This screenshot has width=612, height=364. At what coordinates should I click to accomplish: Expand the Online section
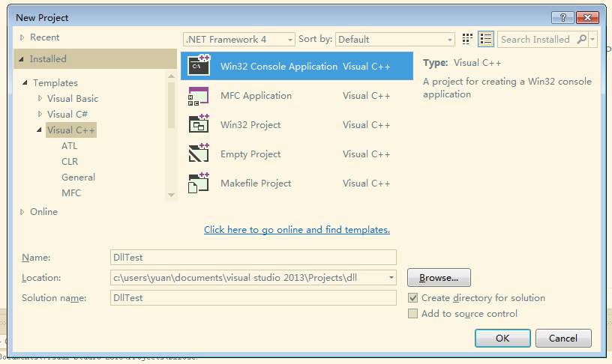pyautogui.click(x=22, y=212)
